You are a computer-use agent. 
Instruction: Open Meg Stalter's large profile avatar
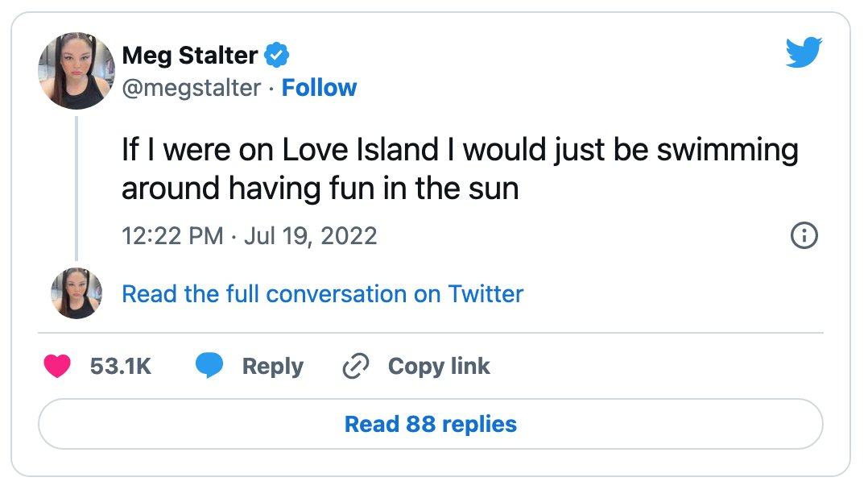[x=76, y=71]
